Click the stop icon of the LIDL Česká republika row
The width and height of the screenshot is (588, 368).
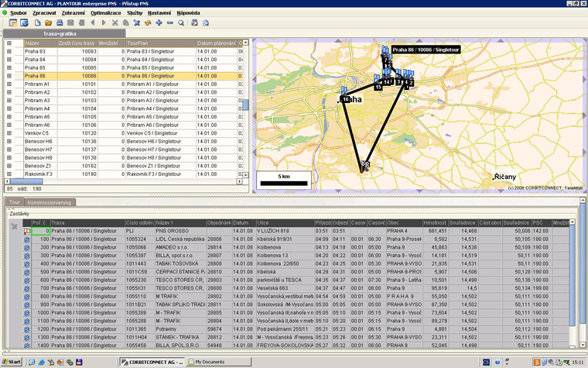[x=26, y=239]
